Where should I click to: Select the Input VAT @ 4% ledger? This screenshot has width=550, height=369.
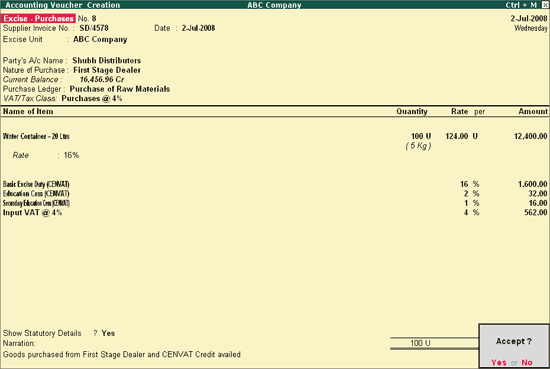(x=32, y=213)
